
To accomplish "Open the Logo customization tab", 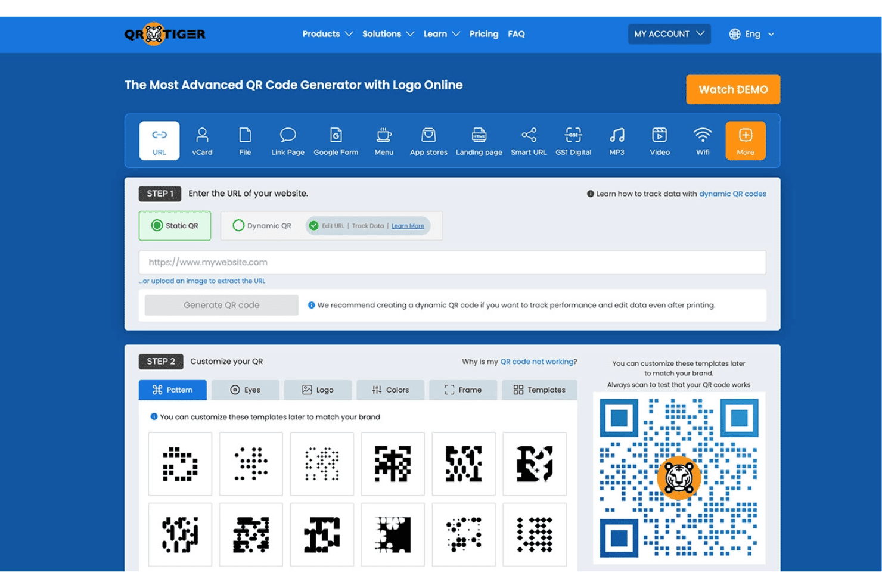I will point(318,390).
